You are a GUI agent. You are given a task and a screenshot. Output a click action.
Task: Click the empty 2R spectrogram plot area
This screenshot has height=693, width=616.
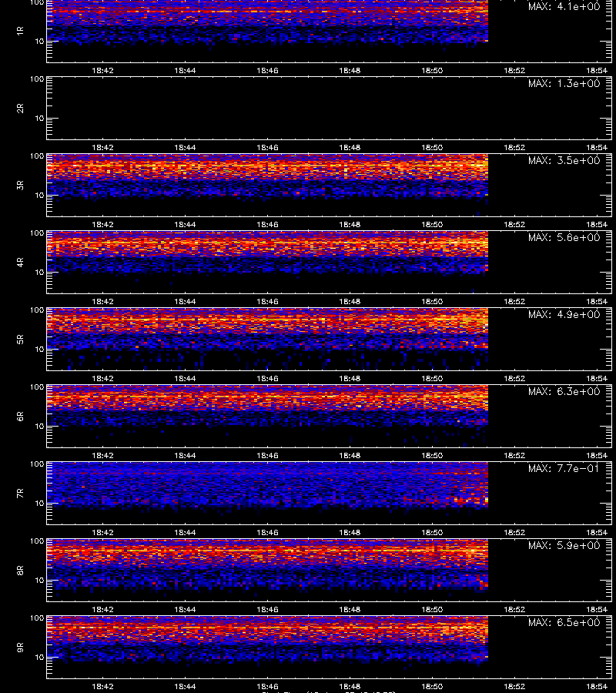pos(330,109)
